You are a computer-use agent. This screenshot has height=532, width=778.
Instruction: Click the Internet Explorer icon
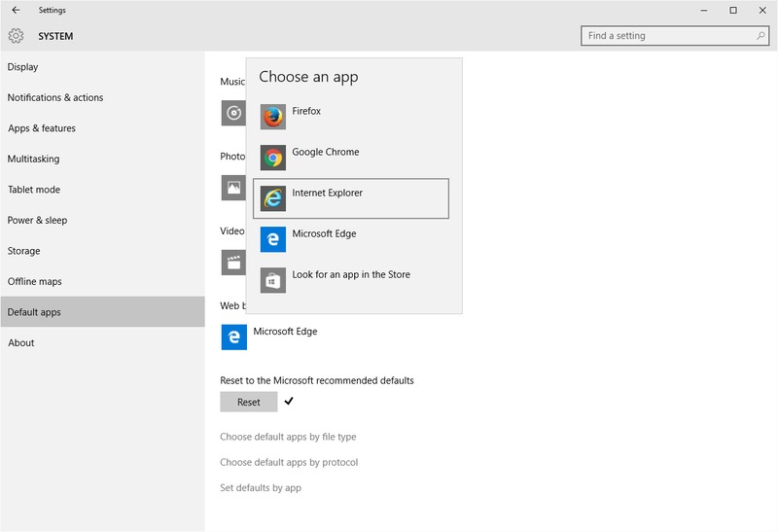[273, 198]
